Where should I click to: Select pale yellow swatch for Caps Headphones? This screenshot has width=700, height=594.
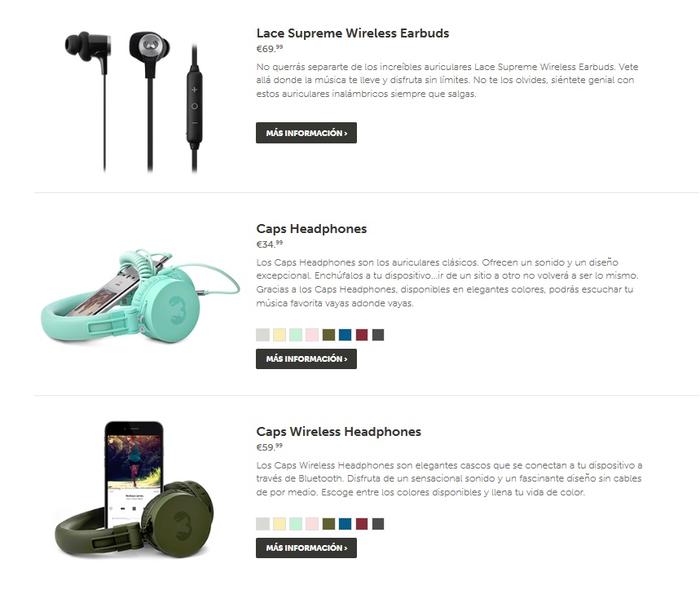pos(280,335)
